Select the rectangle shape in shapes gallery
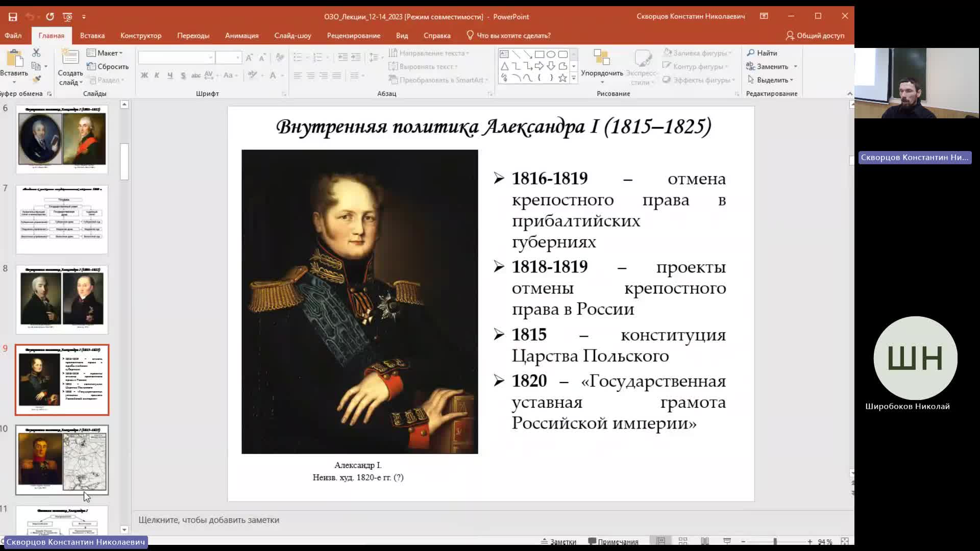980x551 pixels. click(x=540, y=54)
